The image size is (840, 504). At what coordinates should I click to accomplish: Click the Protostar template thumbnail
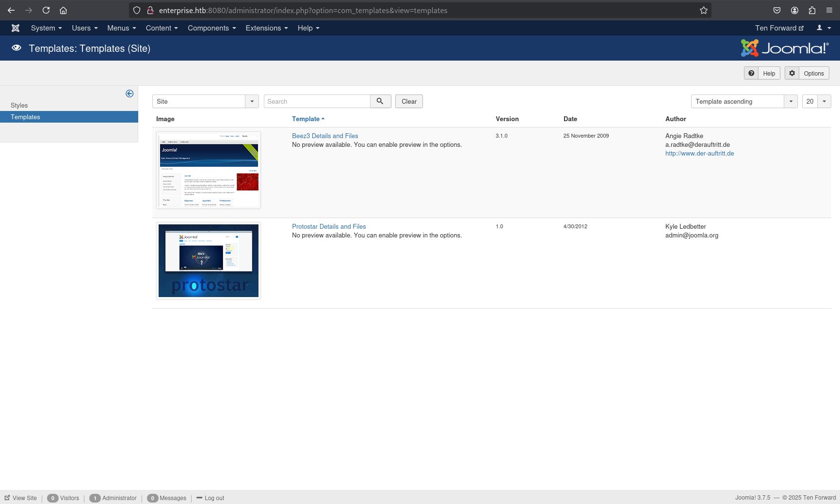(x=209, y=261)
